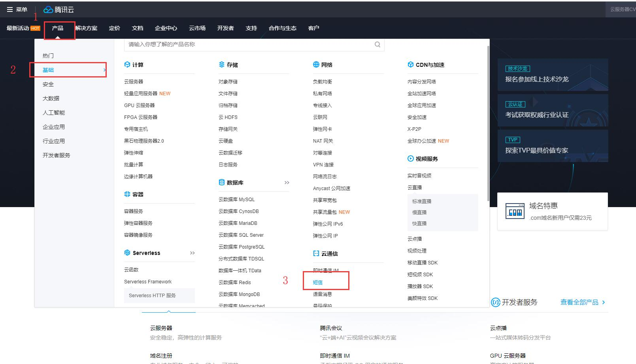Click the HOT badge beside 最新活动
This screenshot has height=364, width=636.
[35, 28]
